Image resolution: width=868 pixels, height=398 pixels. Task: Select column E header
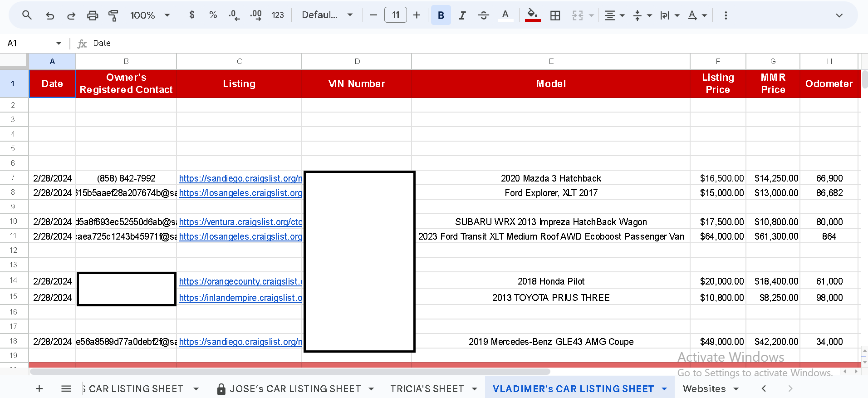pos(551,61)
